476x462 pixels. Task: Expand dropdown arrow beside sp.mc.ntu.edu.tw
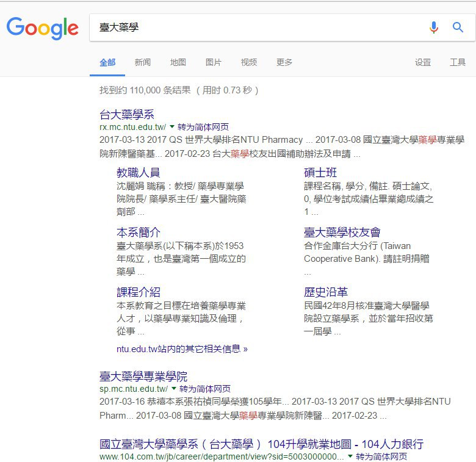(x=174, y=389)
